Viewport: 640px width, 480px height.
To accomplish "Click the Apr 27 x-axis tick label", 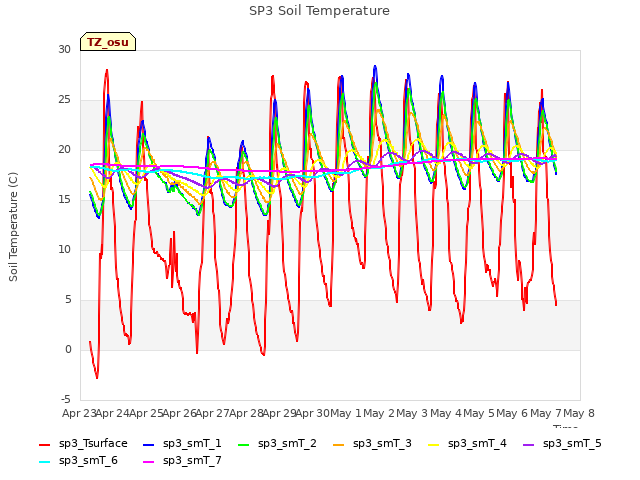I will [212, 413].
